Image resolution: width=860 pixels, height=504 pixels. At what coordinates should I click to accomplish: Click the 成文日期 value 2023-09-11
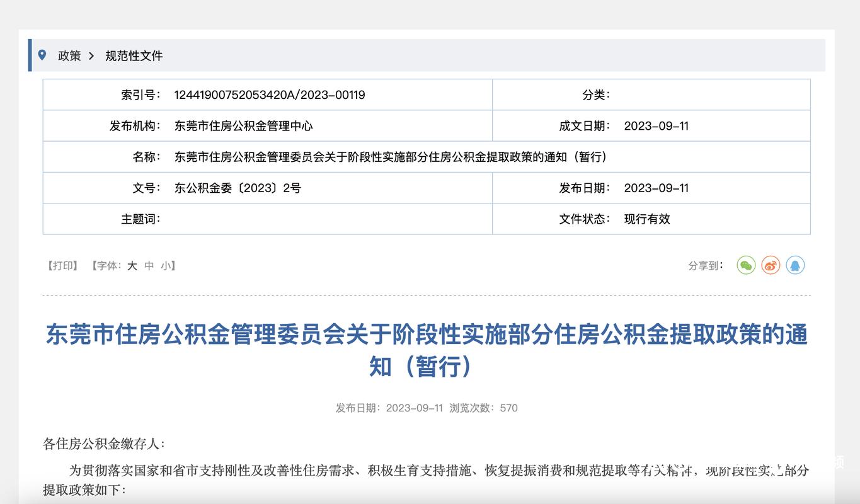click(x=656, y=126)
